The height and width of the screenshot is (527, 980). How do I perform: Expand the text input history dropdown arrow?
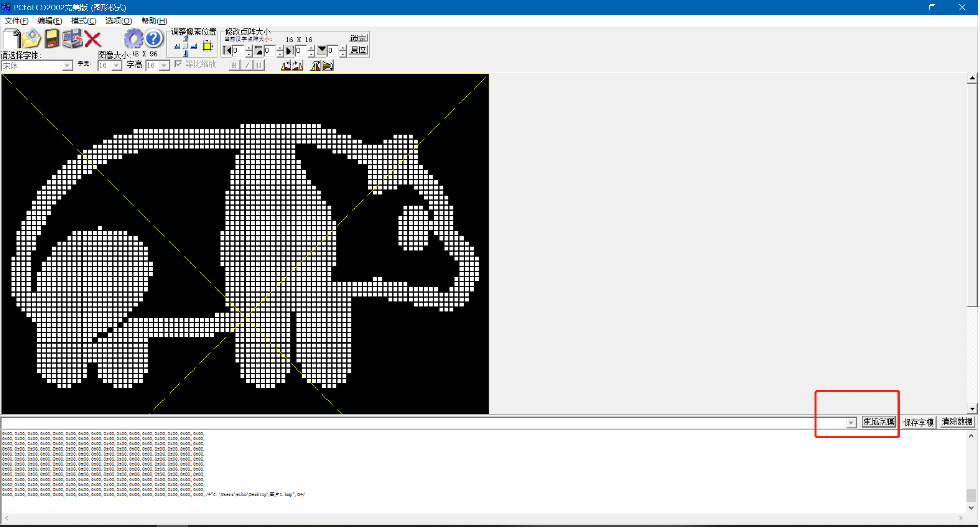tap(851, 423)
